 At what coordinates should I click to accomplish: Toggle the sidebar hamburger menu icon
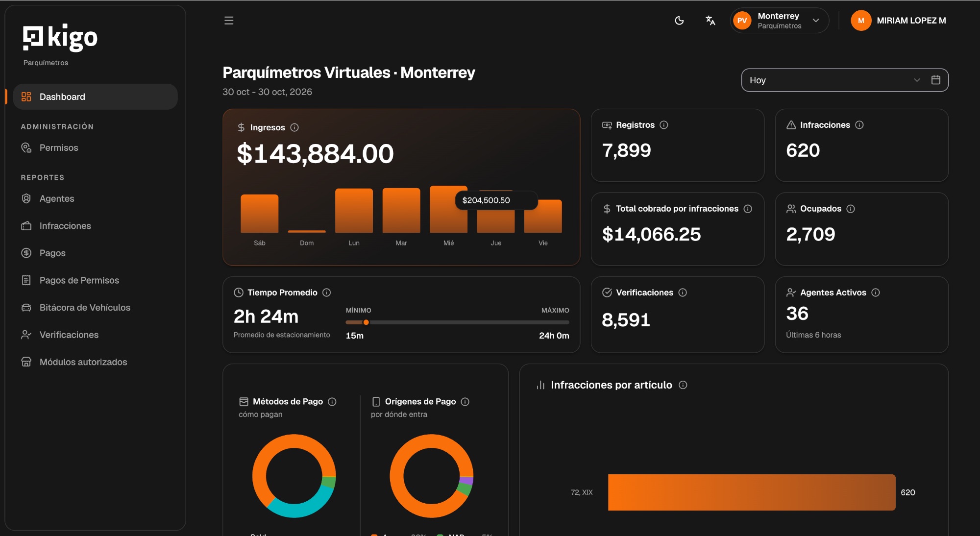pos(229,21)
